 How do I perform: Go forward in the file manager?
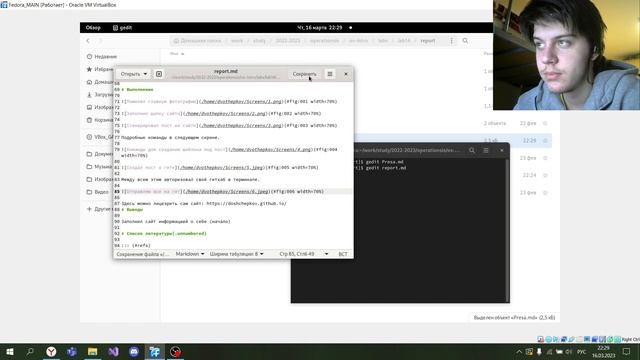click(x=100, y=41)
